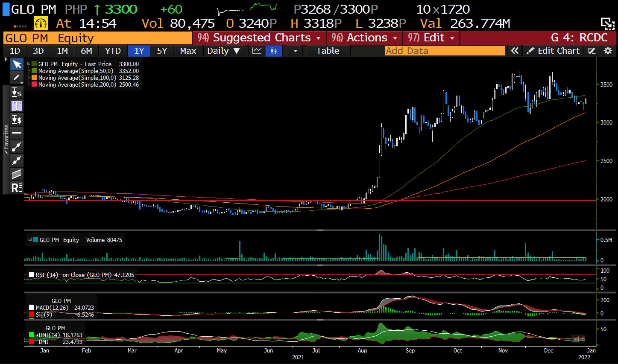Set range to 6M
This screenshot has width=618, height=364.
pos(86,51)
